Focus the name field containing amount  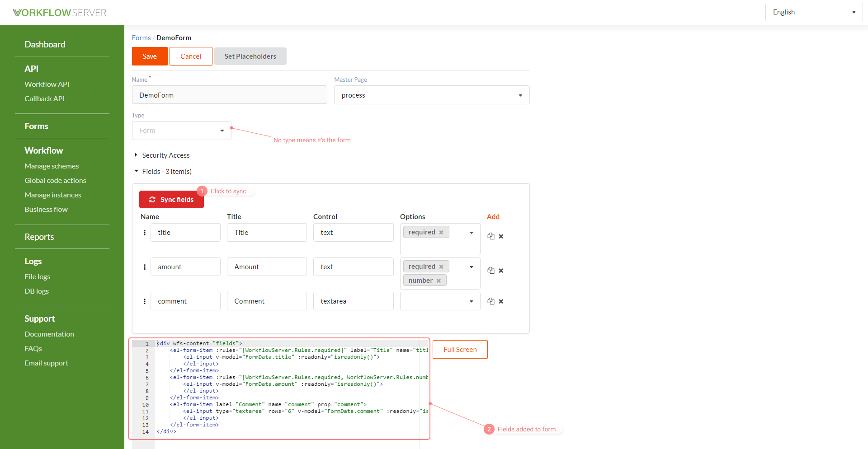coord(185,267)
